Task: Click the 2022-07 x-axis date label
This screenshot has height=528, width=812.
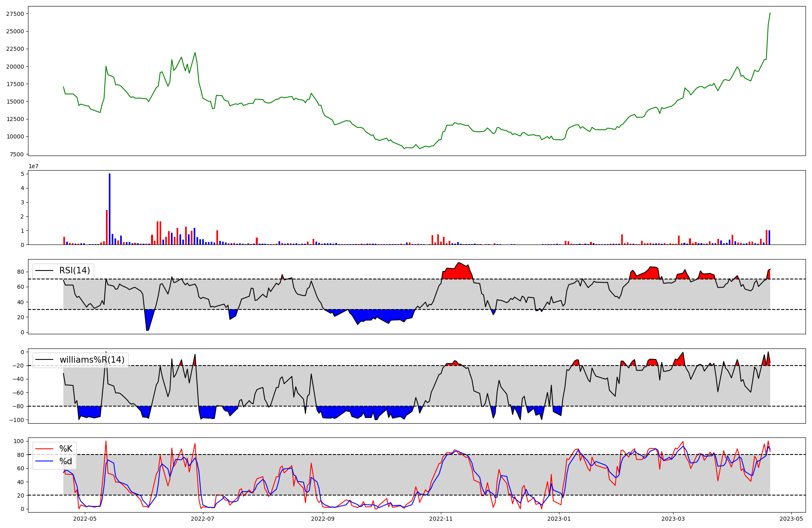Action: click(x=203, y=519)
